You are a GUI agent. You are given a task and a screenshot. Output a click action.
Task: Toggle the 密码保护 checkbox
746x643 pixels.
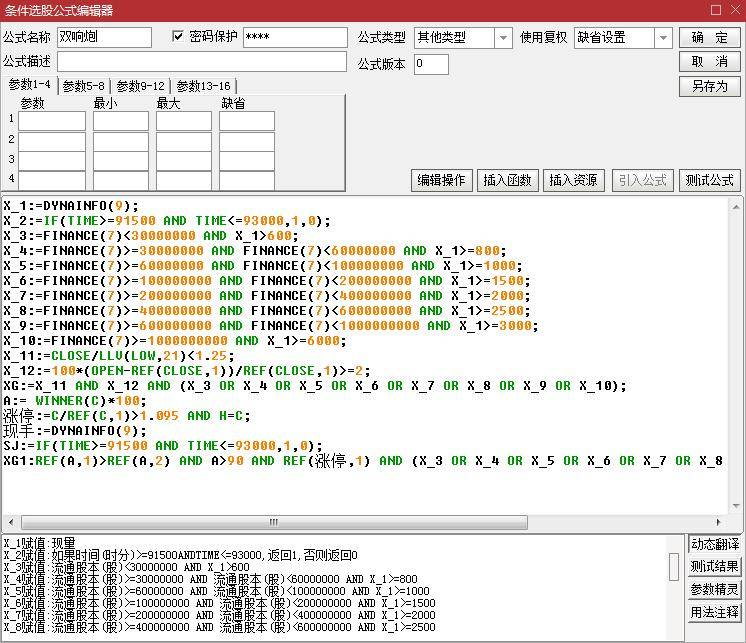point(177,37)
